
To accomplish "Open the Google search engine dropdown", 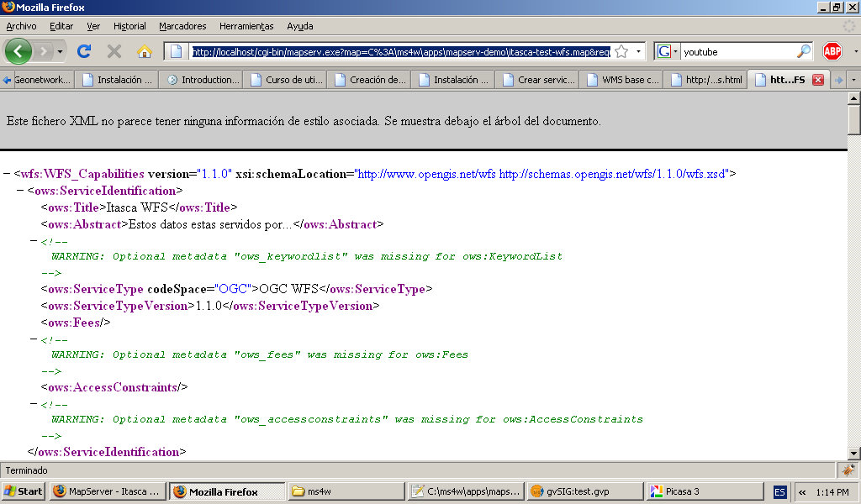I will pyautogui.click(x=667, y=51).
